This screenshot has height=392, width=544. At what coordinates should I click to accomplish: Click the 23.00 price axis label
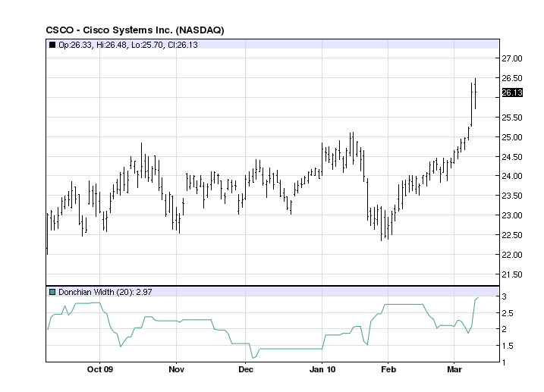(512, 215)
